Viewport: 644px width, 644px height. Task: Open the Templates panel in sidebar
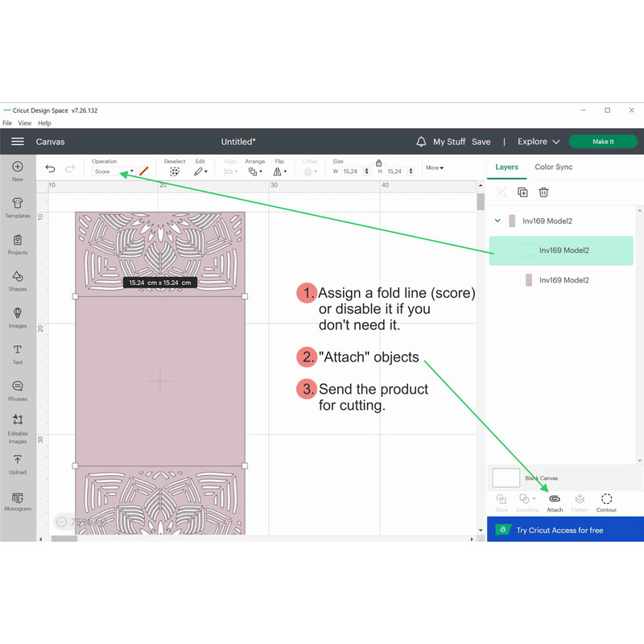pyautogui.click(x=17, y=207)
